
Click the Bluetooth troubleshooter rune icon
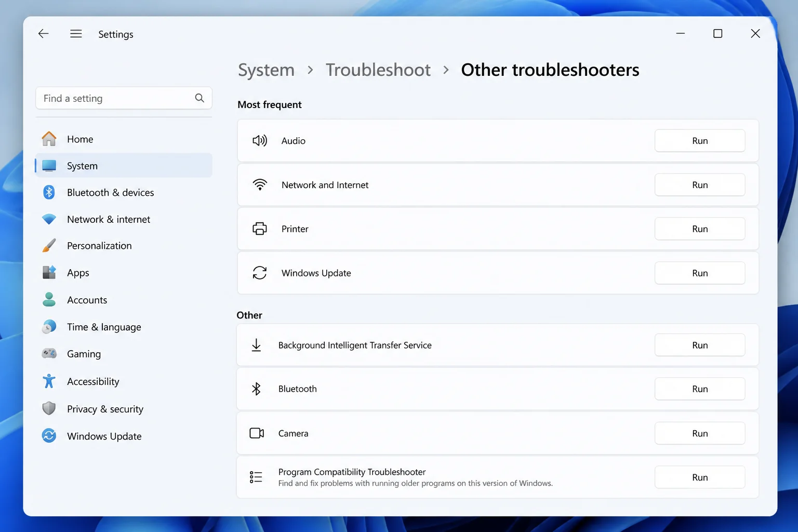pyautogui.click(x=256, y=389)
